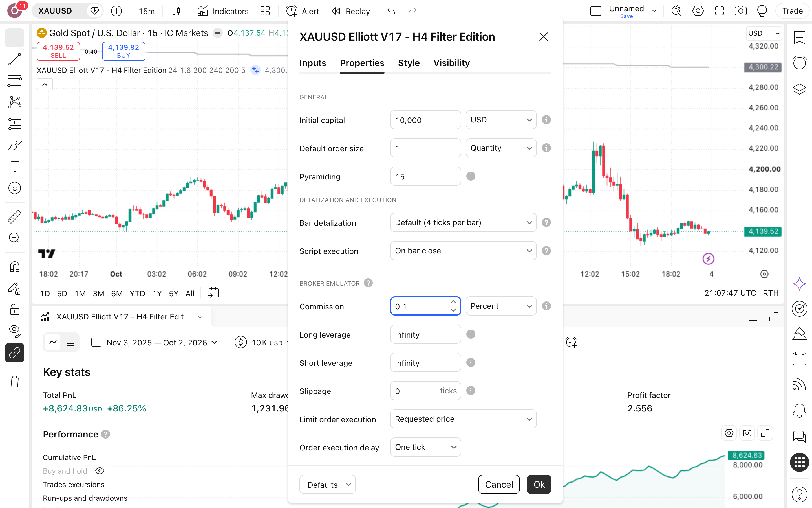
Task: Click the trash remove objects icon
Action: pos(14,382)
